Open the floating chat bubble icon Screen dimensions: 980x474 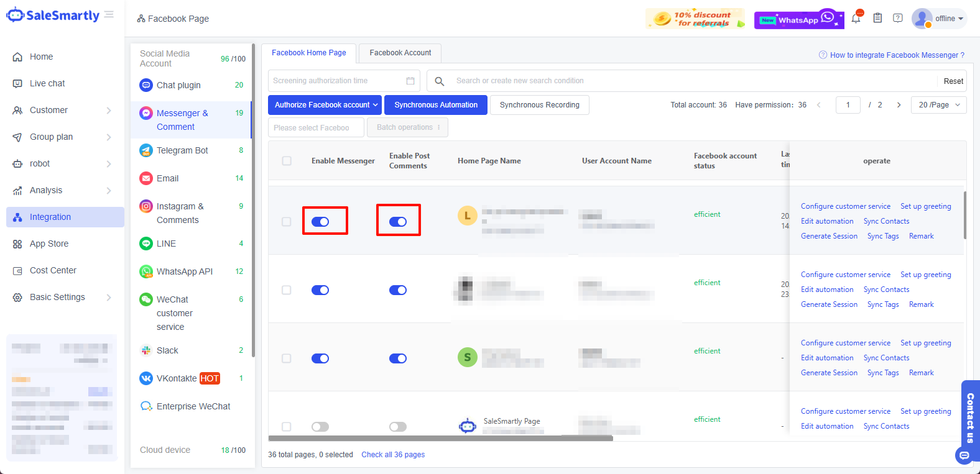pyautogui.click(x=964, y=455)
